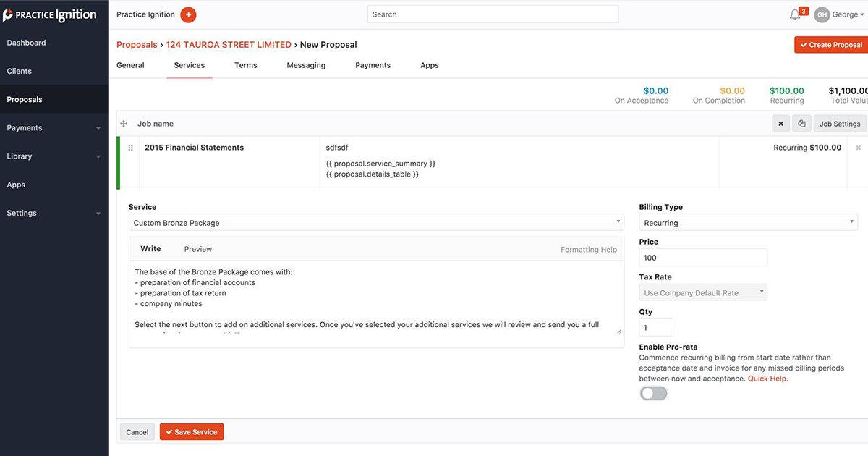Viewport: 868px width, 456px height.
Task: Switch to the General tab
Action: [x=130, y=65]
